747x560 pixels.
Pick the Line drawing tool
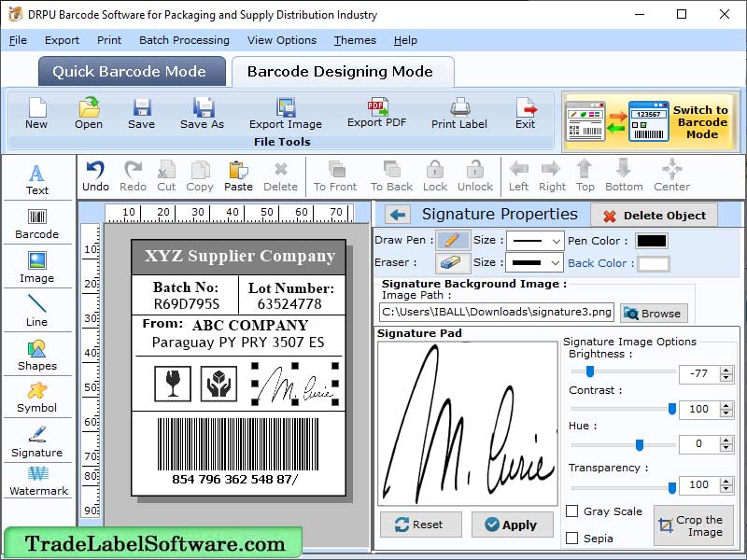click(x=37, y=311)
